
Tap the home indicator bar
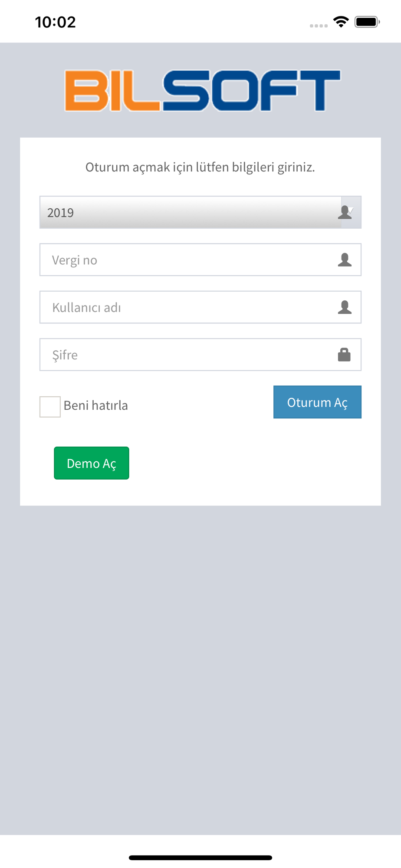[200, 858]
